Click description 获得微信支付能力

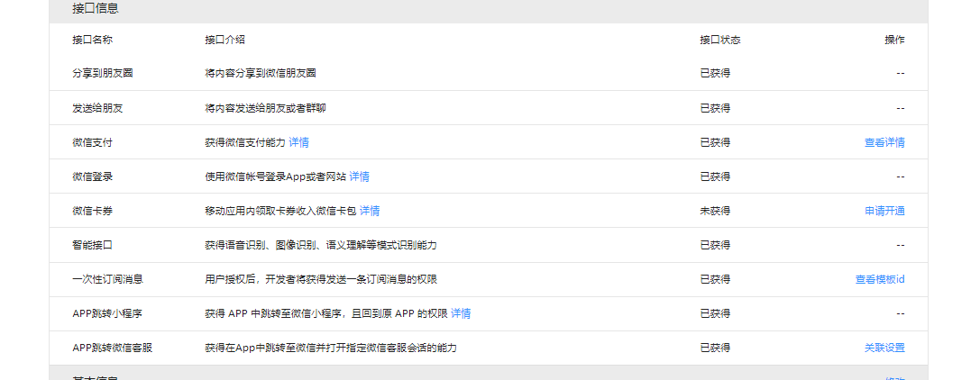click(x=245, y=142)
